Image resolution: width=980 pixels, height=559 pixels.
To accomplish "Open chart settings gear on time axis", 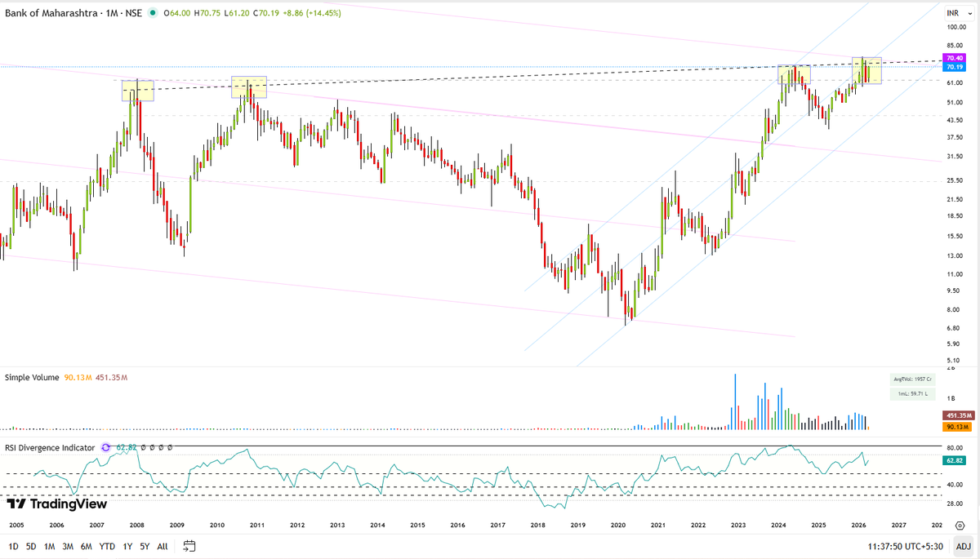I will pos(960,526).
